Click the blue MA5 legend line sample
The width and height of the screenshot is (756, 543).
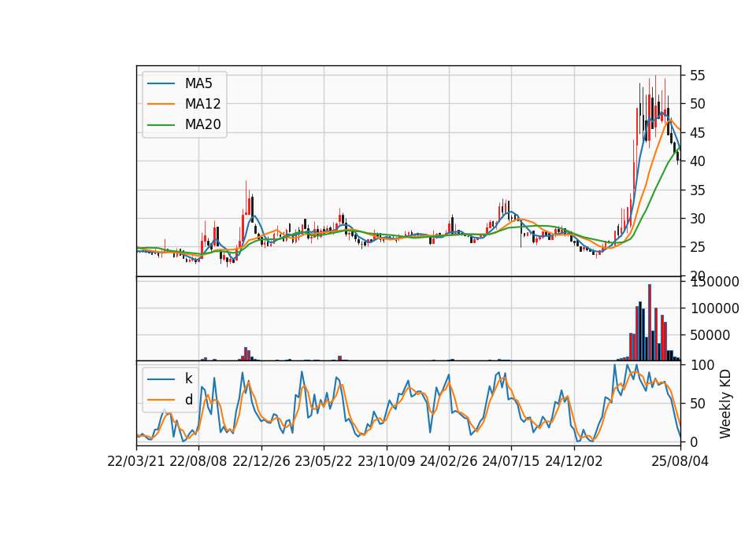pos(161,83)
